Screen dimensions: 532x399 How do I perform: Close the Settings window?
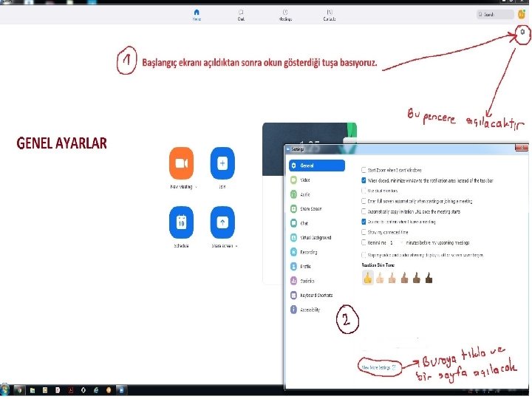click(522, 148)
